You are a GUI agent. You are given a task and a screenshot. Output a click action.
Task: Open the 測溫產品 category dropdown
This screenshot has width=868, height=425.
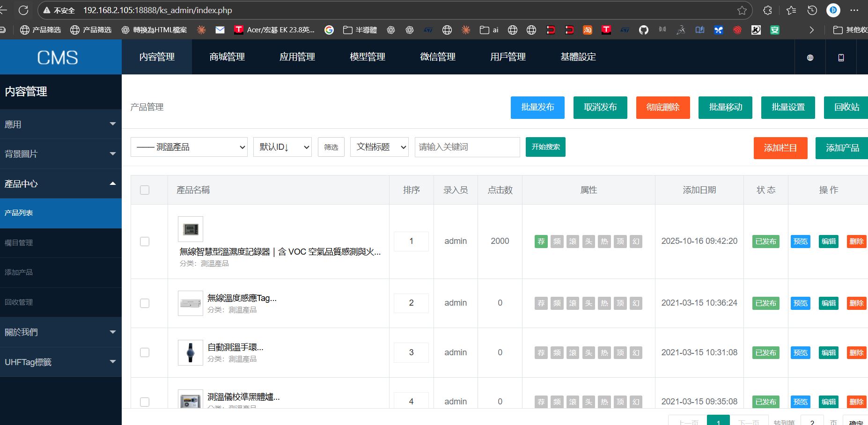[x=189, y=147]
